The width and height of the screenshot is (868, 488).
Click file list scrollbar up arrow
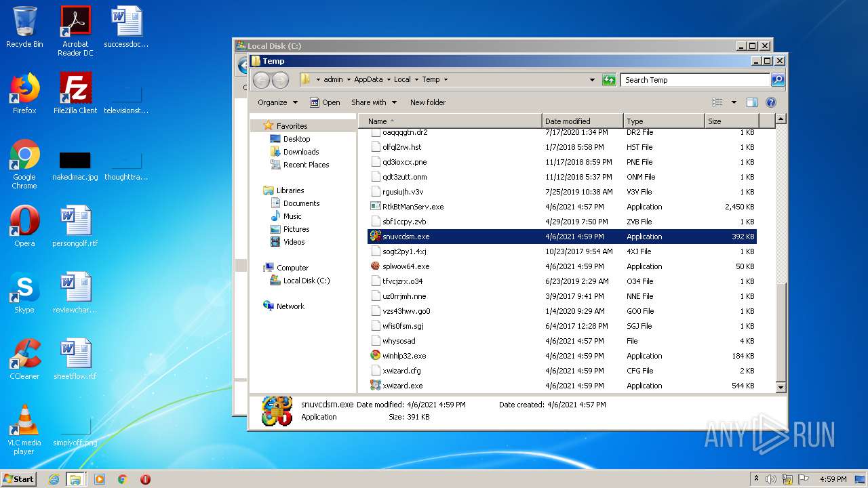781,119
